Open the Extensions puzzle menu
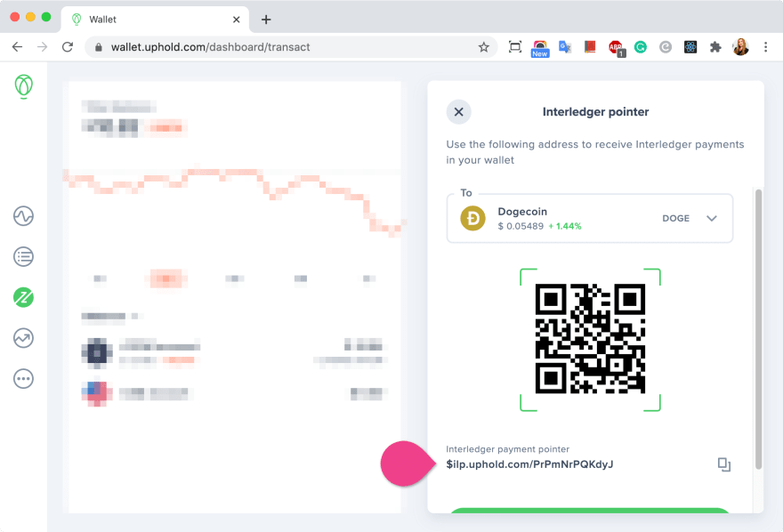 715,47
